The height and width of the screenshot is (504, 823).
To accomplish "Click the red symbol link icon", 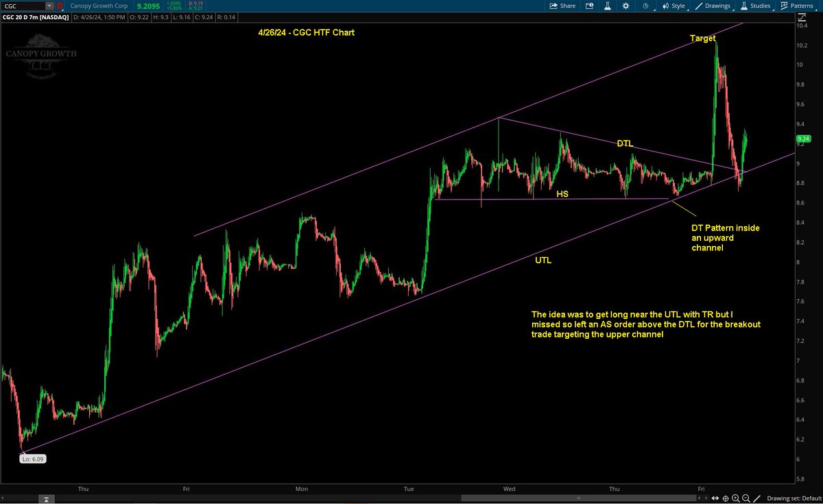I will click(x=60, y=6).
